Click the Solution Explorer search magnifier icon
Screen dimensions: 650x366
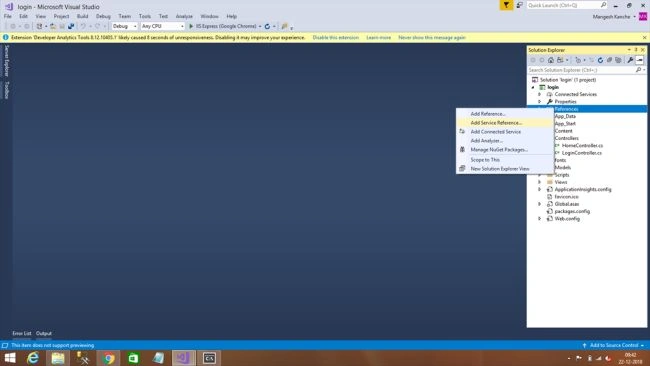pyautogui.click(x=638, y=70)
